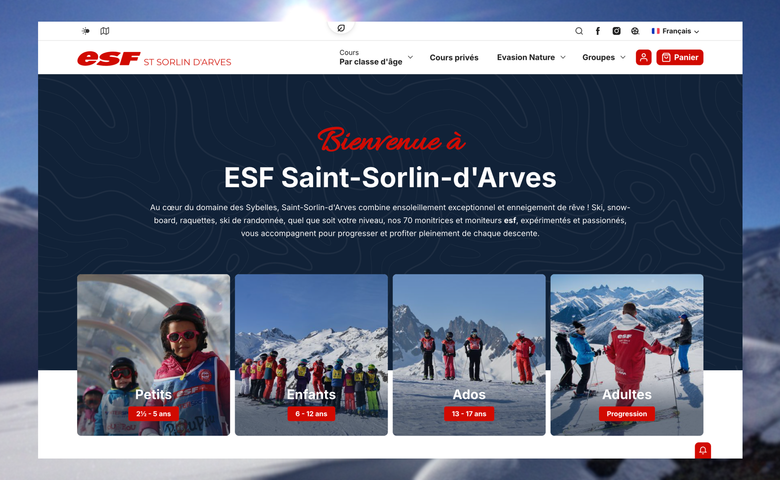
Task: Expand the Français language dropdown
Action: [676, 31]
